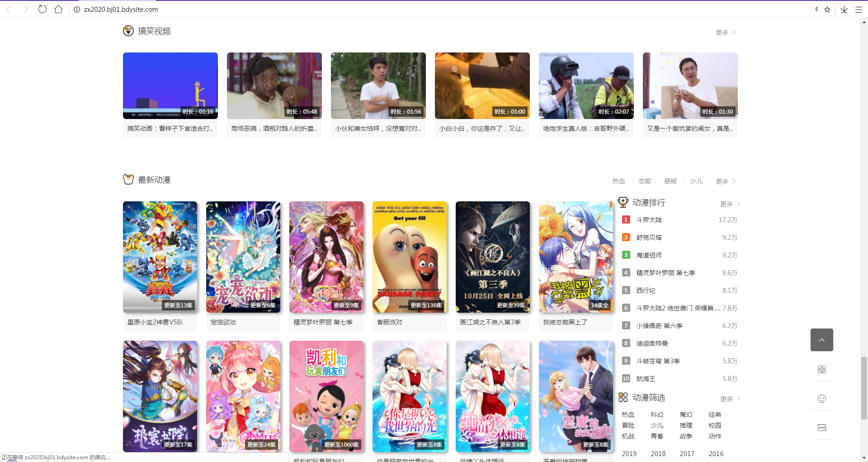The image size is (868, 462).
Task: Open the browser hamburger menu
Action: pos(859,10)
